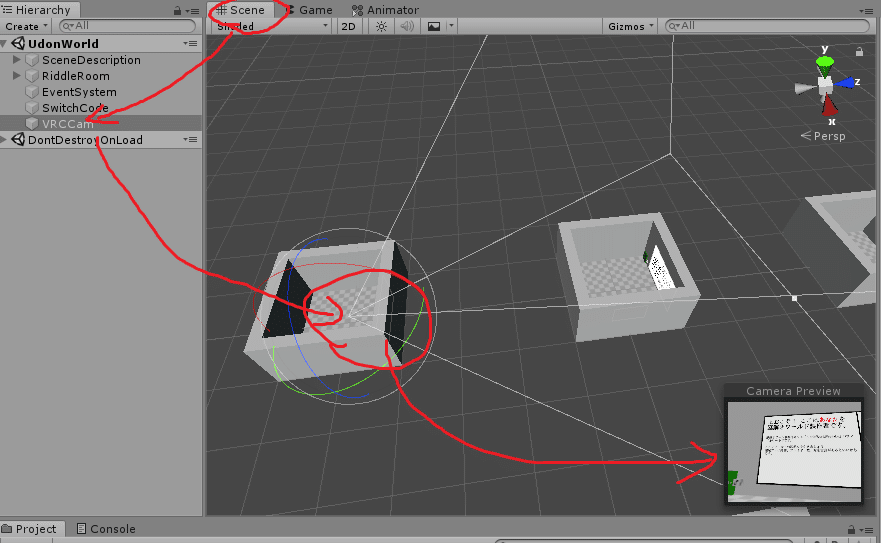
Task: Select the open-top room with white sign
Action: (x=628, y=276)
